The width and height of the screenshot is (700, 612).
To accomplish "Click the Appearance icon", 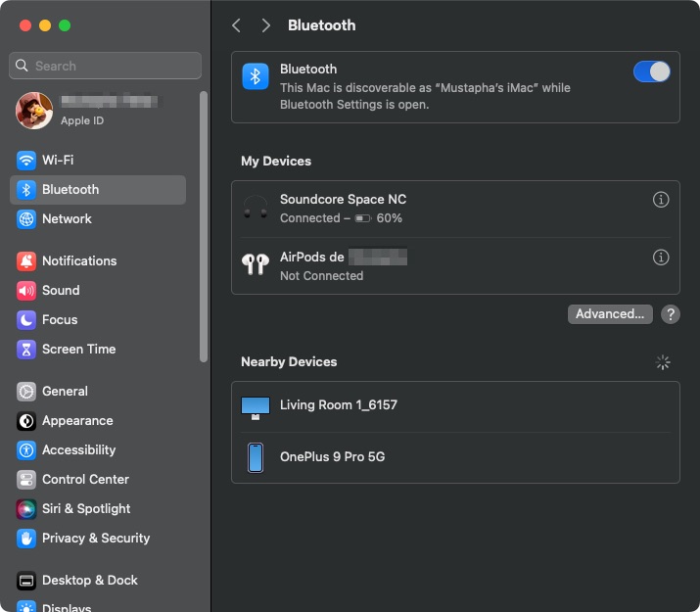I will [x=26, y=420].
